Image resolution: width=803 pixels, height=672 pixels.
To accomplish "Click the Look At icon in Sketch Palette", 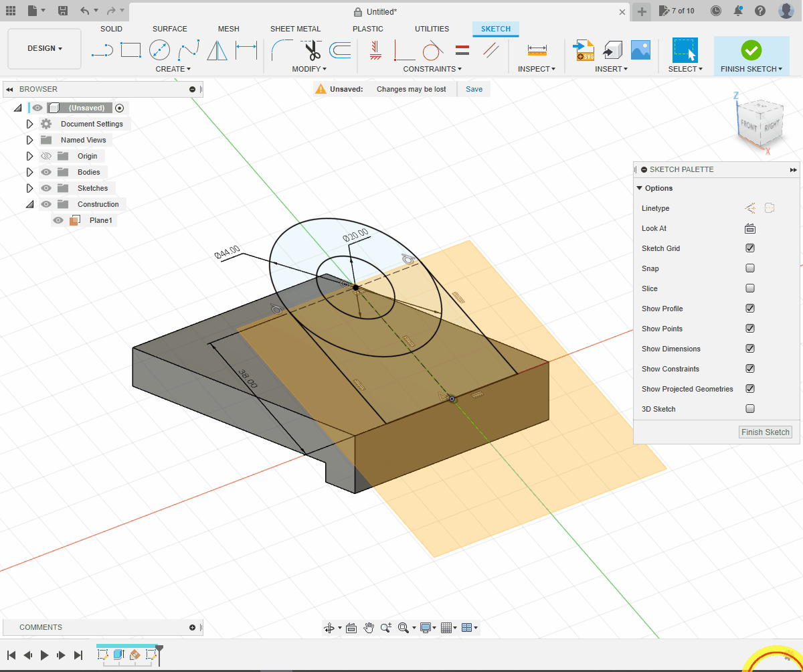I will 750,228.
